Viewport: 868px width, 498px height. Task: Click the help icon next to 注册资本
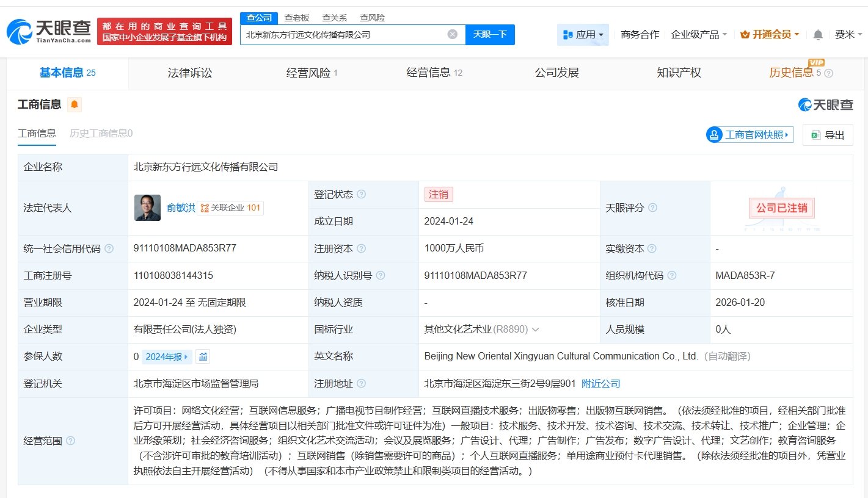click(361, 248)
